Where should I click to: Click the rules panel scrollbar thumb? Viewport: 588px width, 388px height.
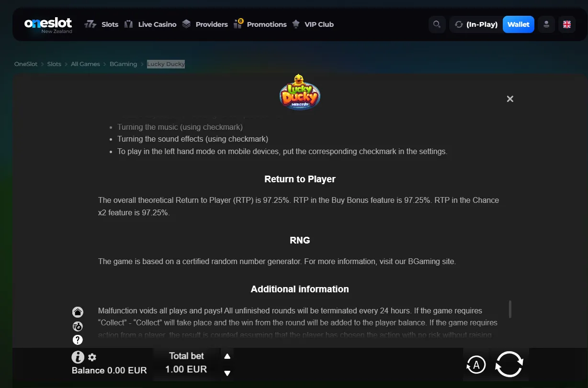(x=510, y=309)
